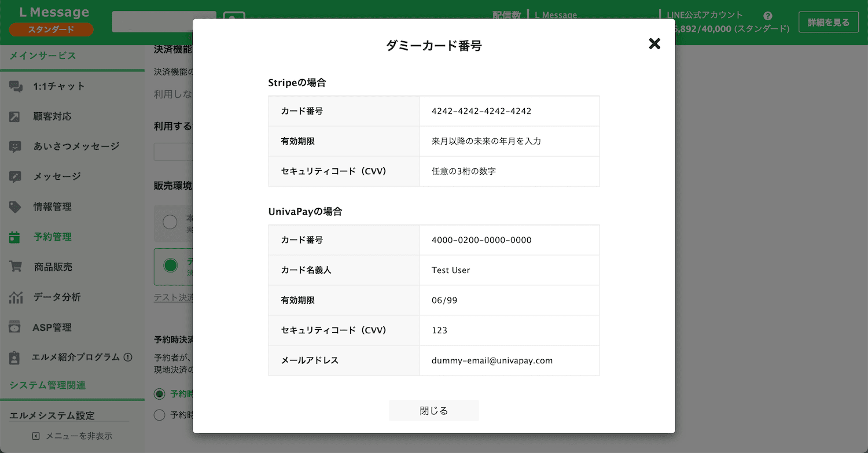This screenshot has height=453, width=868.
Task: Click Stripe card number 4242-4242-4242-4242
Action: pos(481,111)
